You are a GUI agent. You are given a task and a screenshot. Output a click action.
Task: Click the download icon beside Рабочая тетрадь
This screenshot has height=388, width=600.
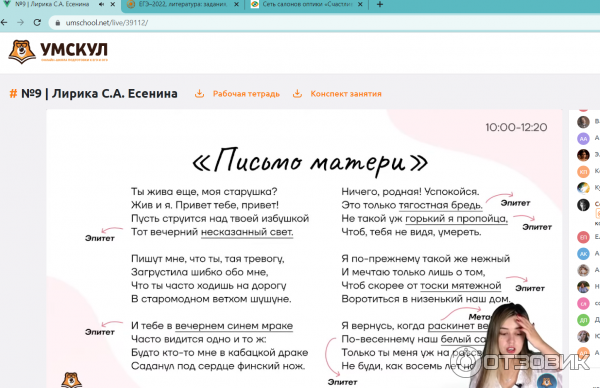coord(199,93)
